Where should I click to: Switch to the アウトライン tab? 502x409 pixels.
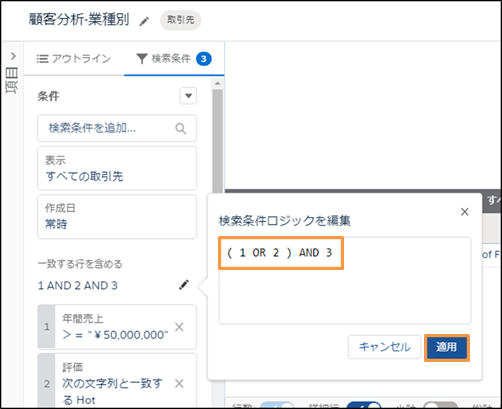click(74, 59)
